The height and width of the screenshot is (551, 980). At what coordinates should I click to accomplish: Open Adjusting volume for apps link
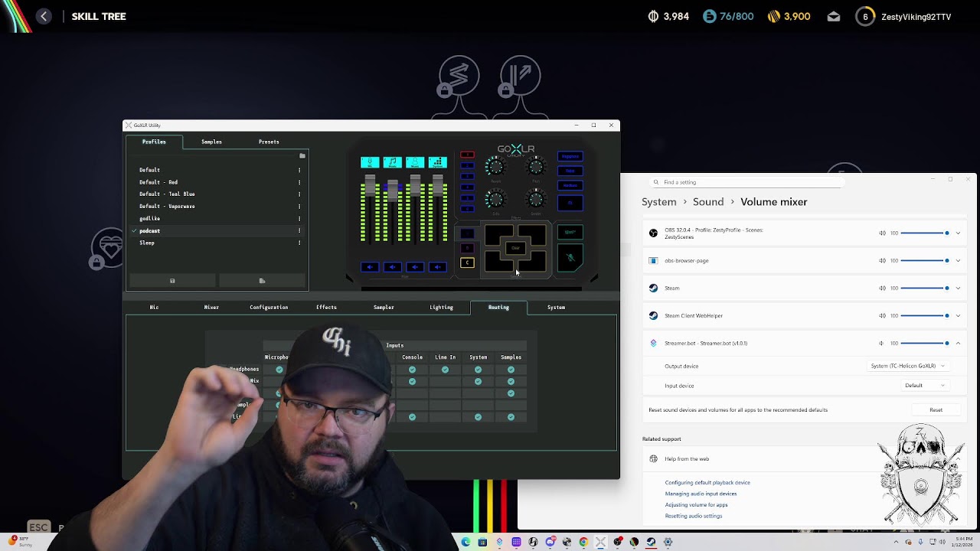(696, 505)
